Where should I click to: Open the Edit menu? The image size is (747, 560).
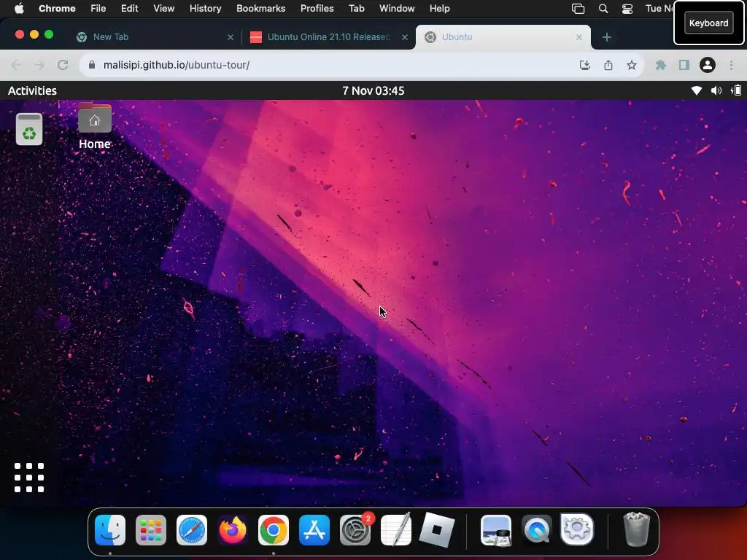[x=129, y=9]
